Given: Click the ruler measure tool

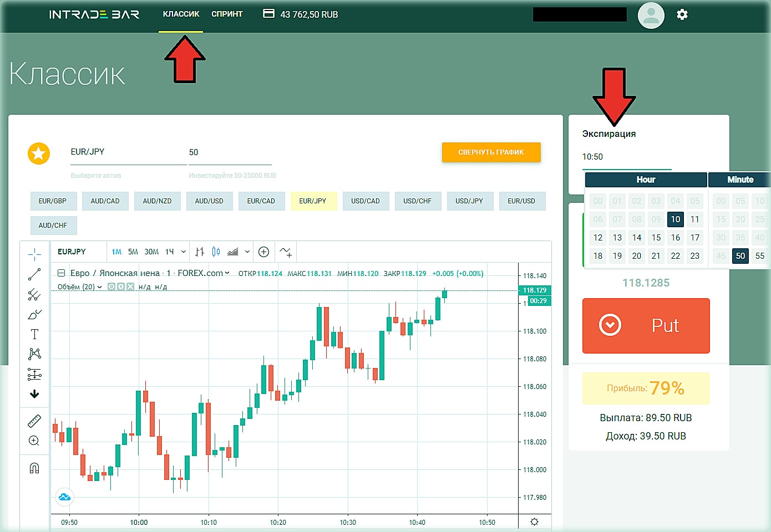Looking at the screenshot, I should (34, 420).
